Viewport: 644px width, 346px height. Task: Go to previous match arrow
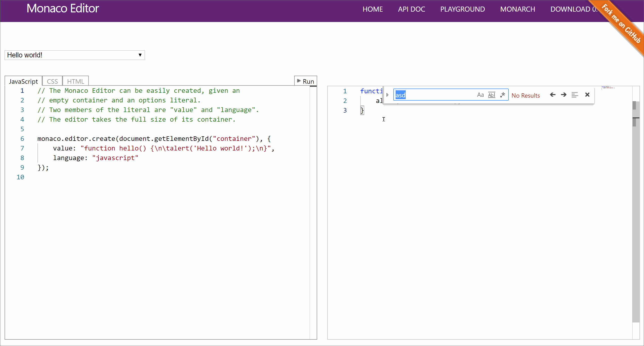coord(553,95)
